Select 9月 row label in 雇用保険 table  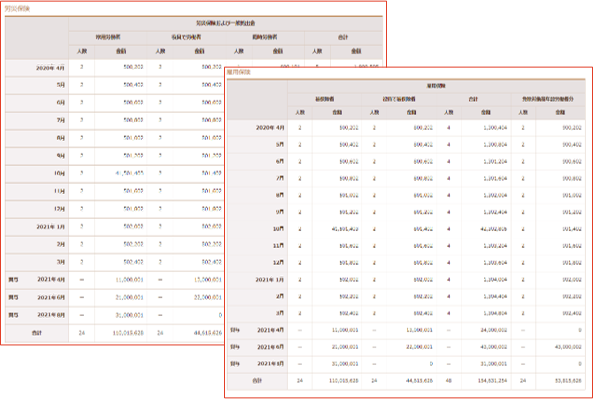(280, 212)
